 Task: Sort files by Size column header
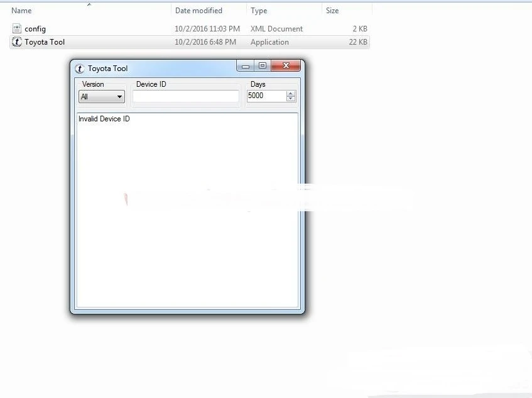click(332, 11)
